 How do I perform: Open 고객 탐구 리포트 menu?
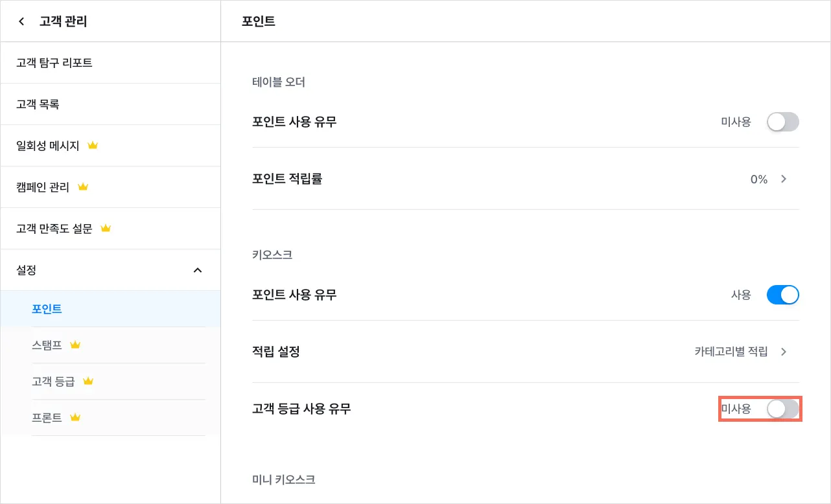(x=54, y=63)
